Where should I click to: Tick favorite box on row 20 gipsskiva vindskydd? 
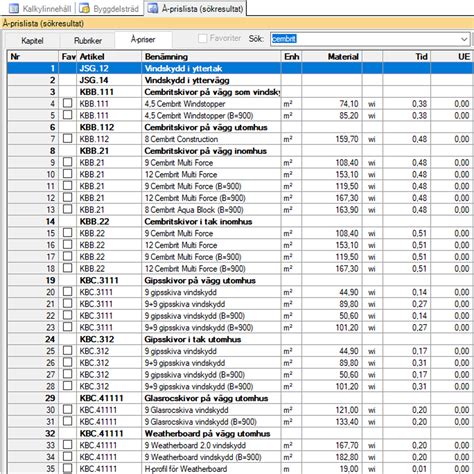tap(68, 292)
